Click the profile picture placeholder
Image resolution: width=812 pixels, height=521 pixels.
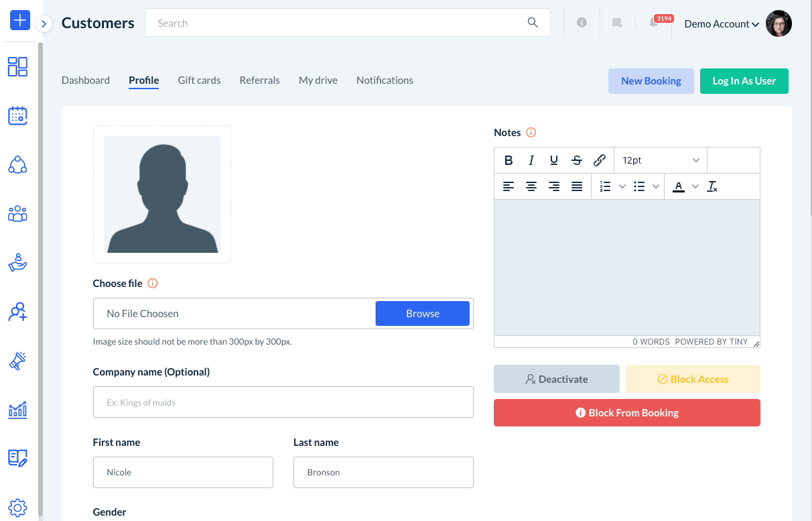[162, 194]
